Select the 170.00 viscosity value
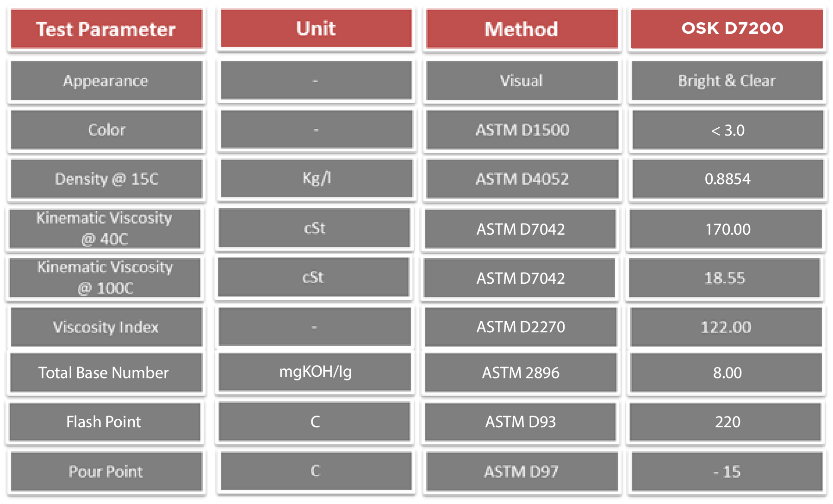 [x=727, y=229]
